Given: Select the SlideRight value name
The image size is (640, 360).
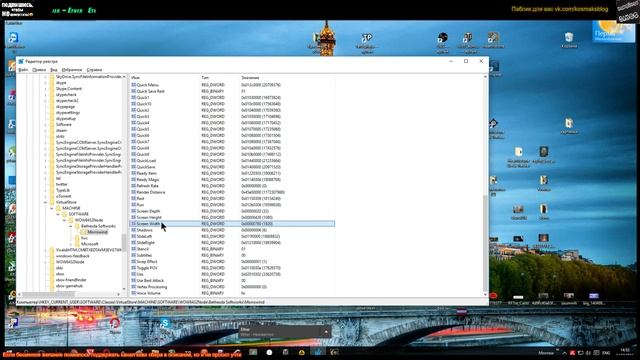Looking at the screenshot, I should click(146, 242).
